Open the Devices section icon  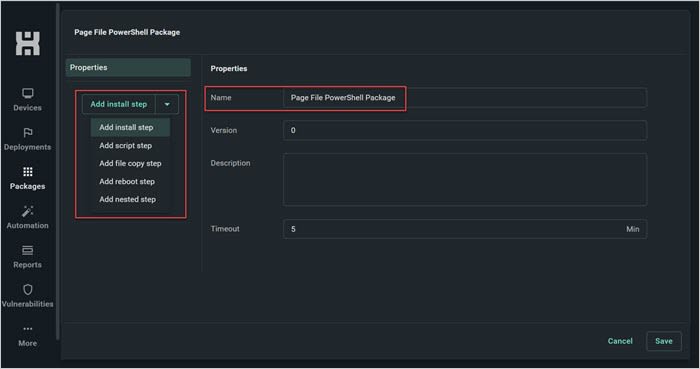point(28,93)
